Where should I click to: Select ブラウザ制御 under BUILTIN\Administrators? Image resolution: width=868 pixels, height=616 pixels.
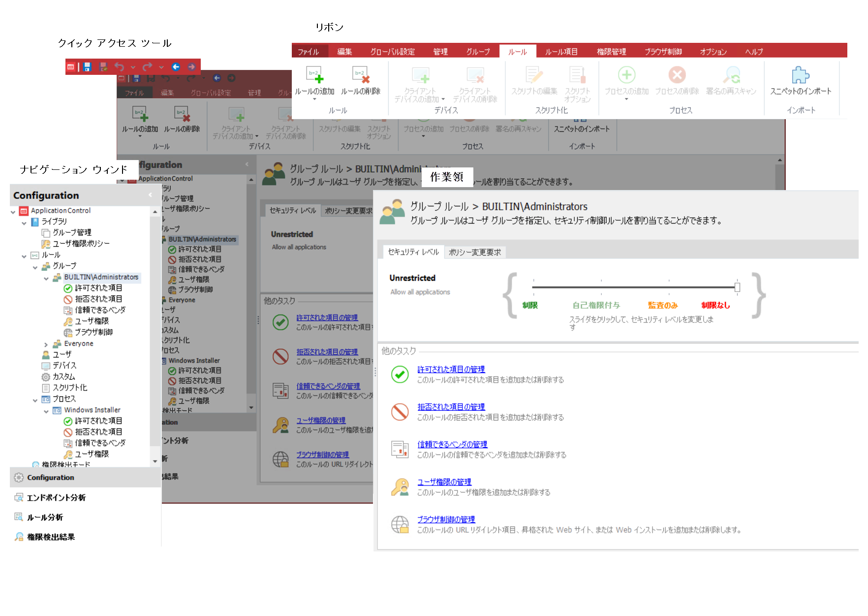93,332
